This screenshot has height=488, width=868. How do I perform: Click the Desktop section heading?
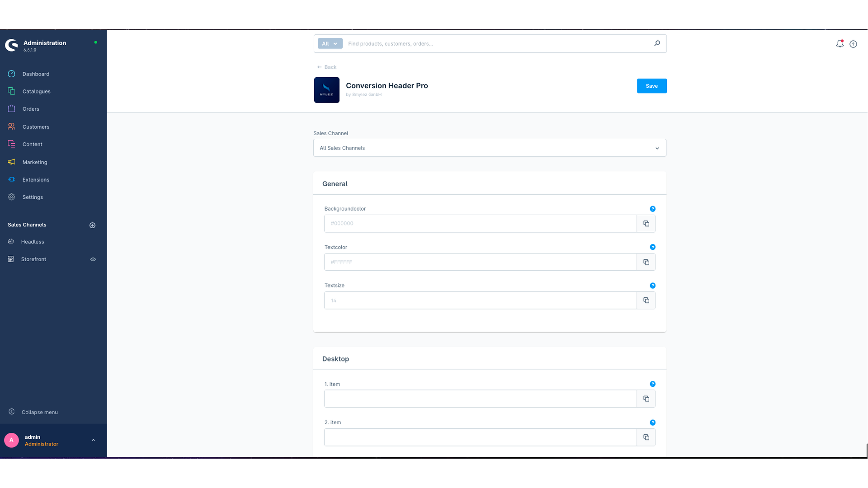click(335, 359)
